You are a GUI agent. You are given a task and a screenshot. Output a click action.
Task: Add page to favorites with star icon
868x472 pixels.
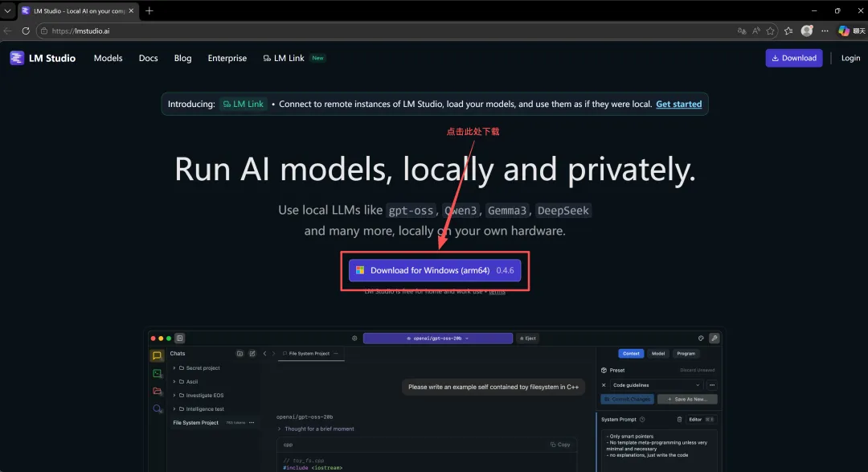click(770, 31)
